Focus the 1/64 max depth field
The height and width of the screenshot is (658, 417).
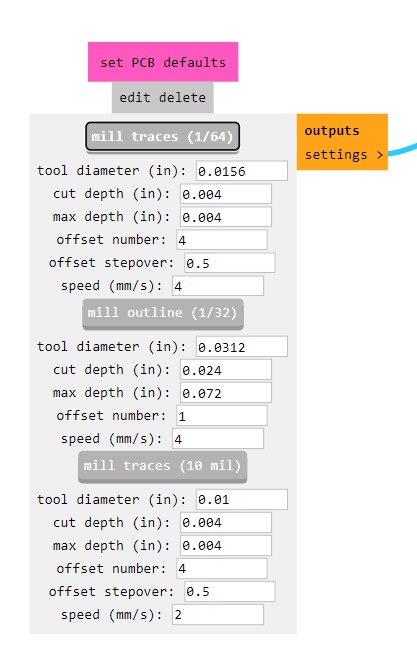click(226, 217)
